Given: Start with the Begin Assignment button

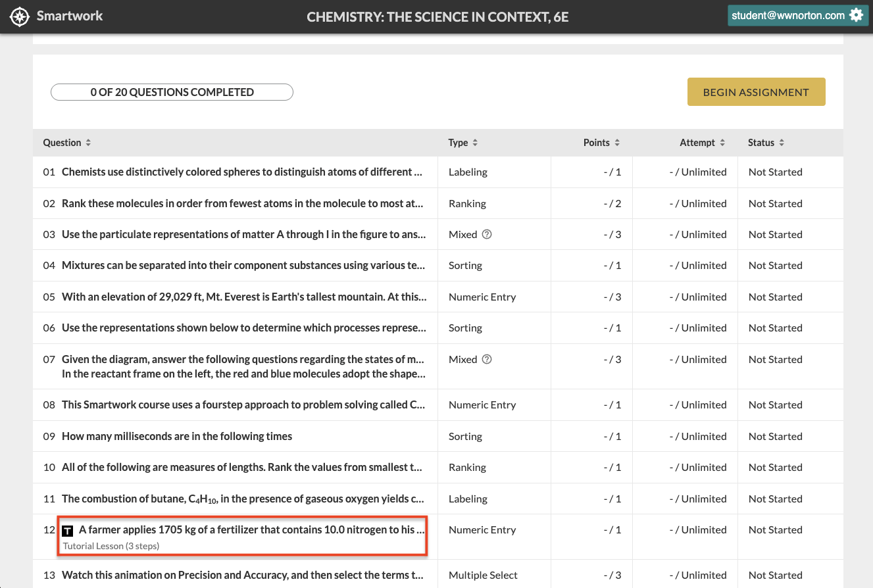Looking at the screenshot, I should (756, 92).
